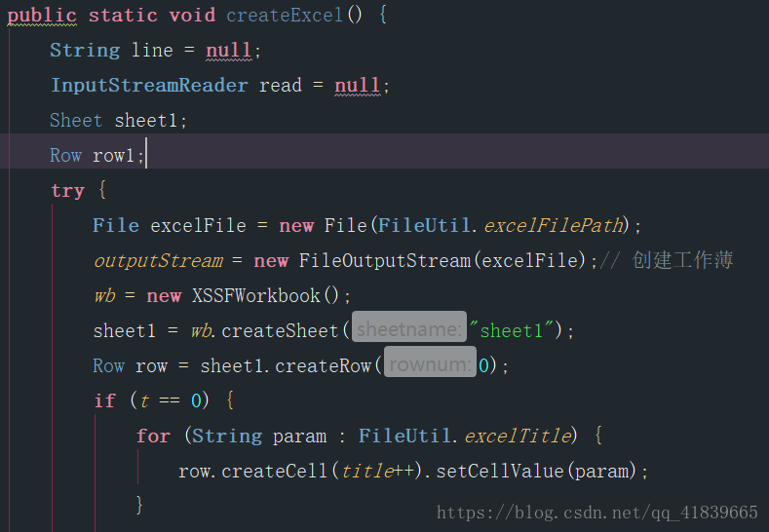Click createRow method call
Viewport: 769px width, 532px height.
(x=323, y=365)
